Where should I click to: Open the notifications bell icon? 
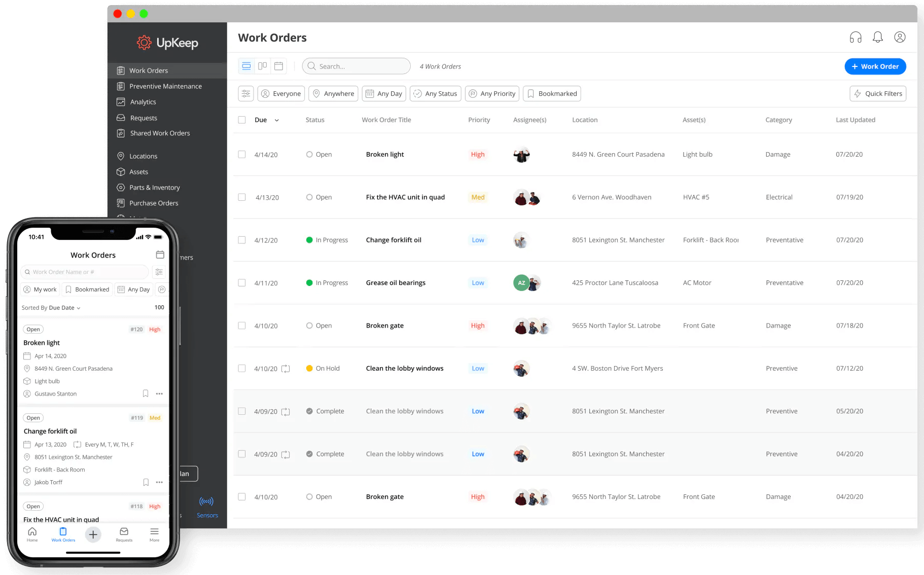coord(878,37)
